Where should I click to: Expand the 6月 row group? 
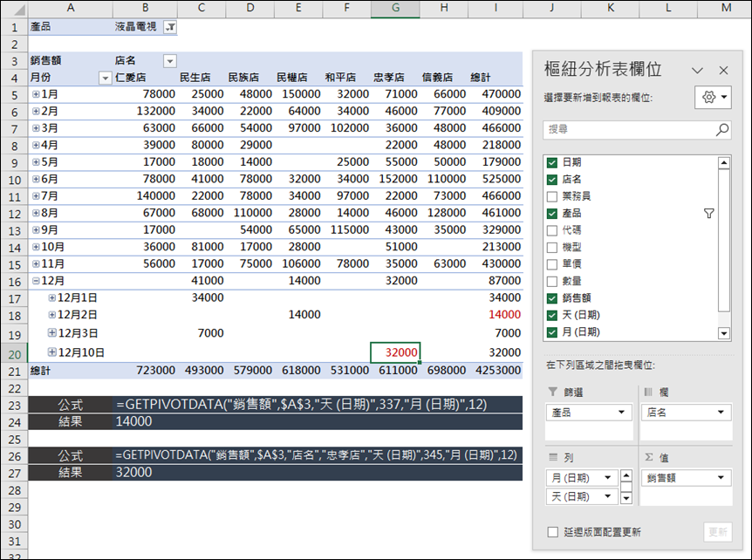pos(36,179)
